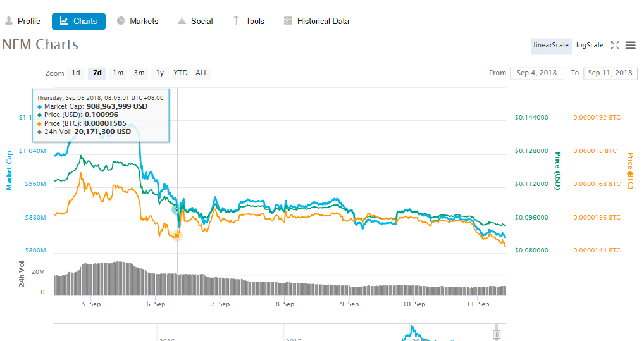The image size is (644, 341).
Task: Open the chart hamburger export menu
Action: (x=631, y=45)
